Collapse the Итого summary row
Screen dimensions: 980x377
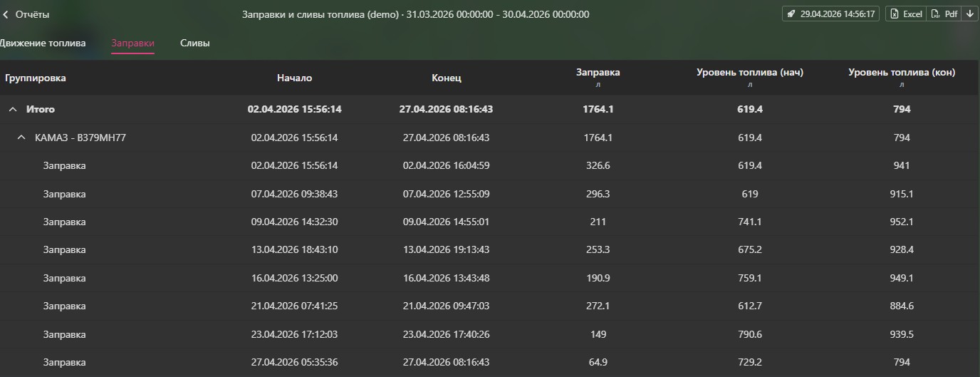[13, 110]
